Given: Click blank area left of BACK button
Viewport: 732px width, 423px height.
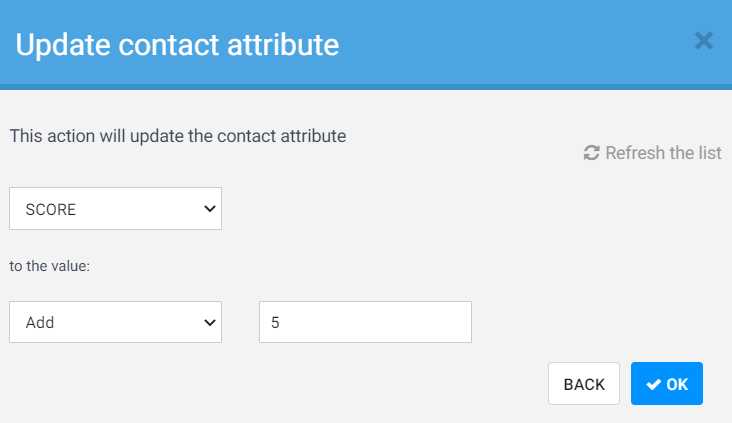Looking at the screenshot, I should (300, 384).
